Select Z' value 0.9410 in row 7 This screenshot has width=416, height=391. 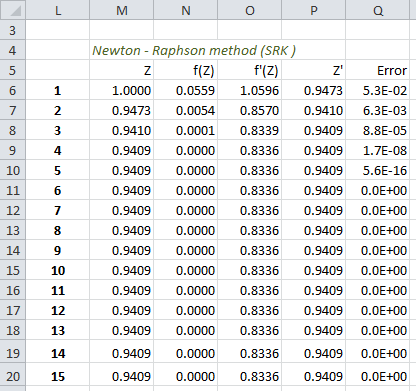coord(314,110)
